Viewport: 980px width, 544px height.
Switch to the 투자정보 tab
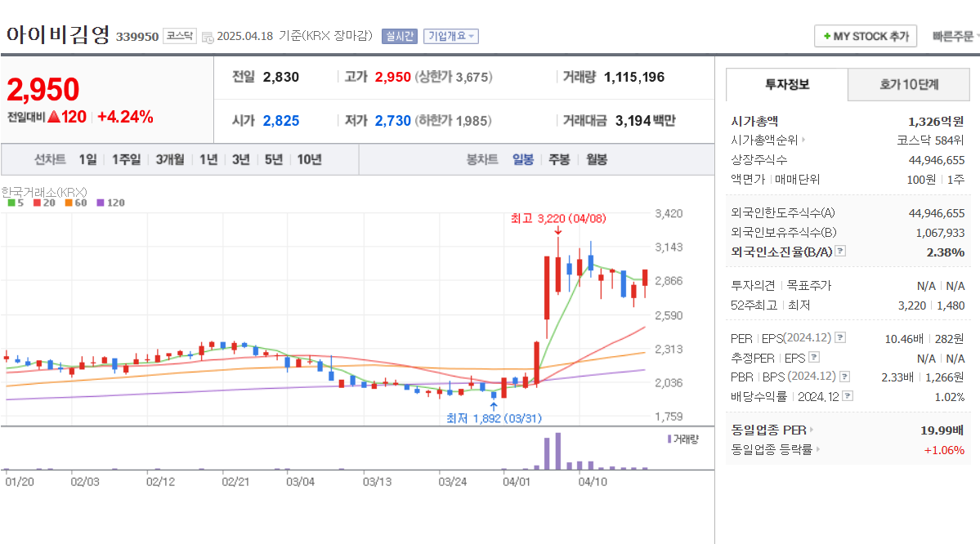point(787,84)
